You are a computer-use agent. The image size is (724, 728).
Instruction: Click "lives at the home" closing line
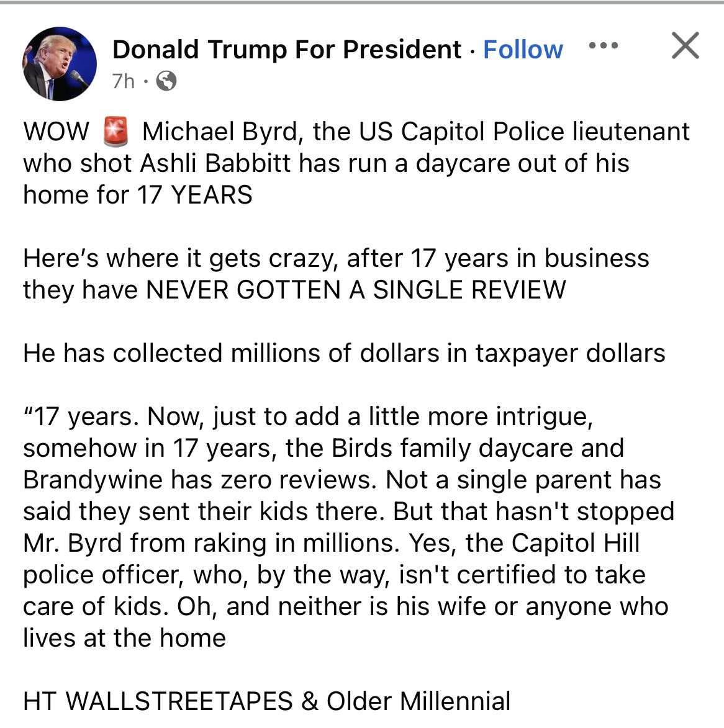[124, 638]
